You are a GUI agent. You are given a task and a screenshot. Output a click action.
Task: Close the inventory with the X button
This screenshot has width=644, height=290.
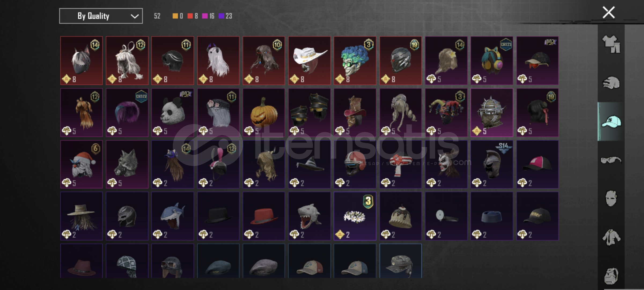click(609, 12)
